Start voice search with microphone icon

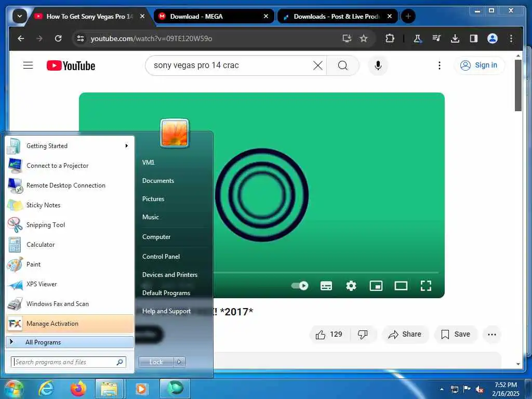click(x=378, y=65)
